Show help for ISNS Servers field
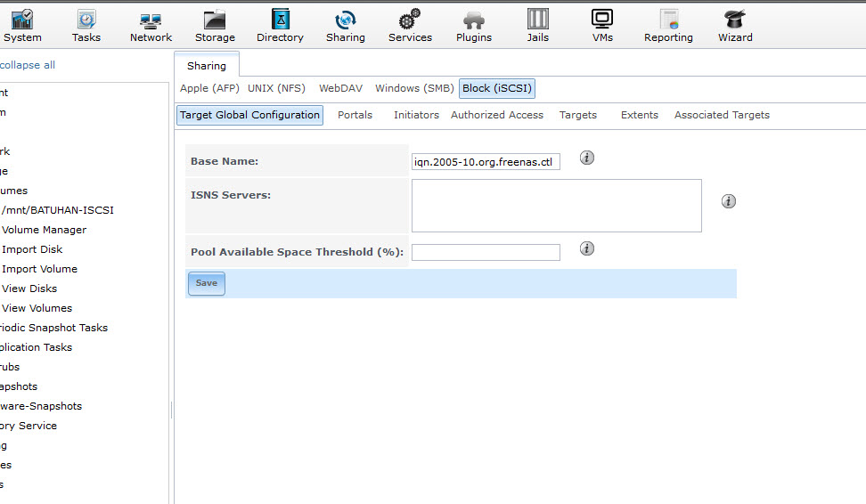Screen dimensions: 866x504 click(728, 201)
